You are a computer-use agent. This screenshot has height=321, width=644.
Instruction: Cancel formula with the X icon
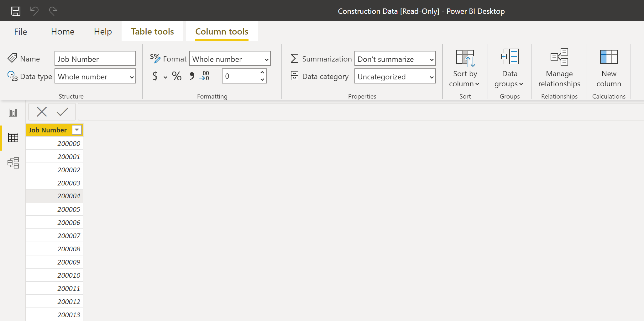[42, 112]
